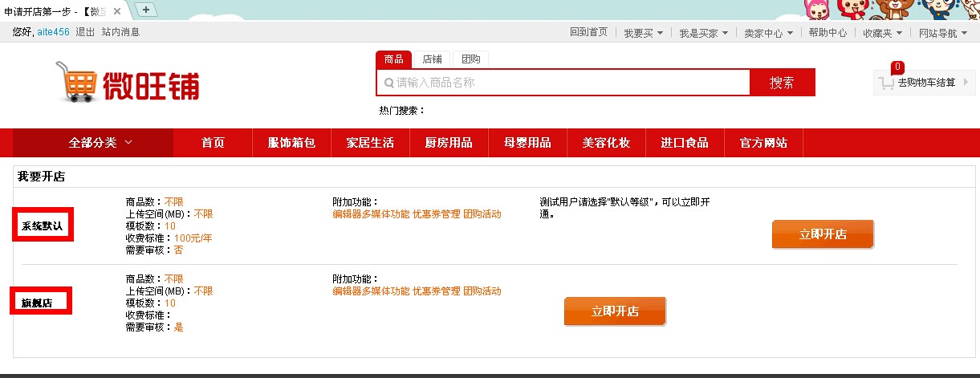980x378 pixels.
Task: Go to 服饰箱包 category
Action: pos(291,143)
